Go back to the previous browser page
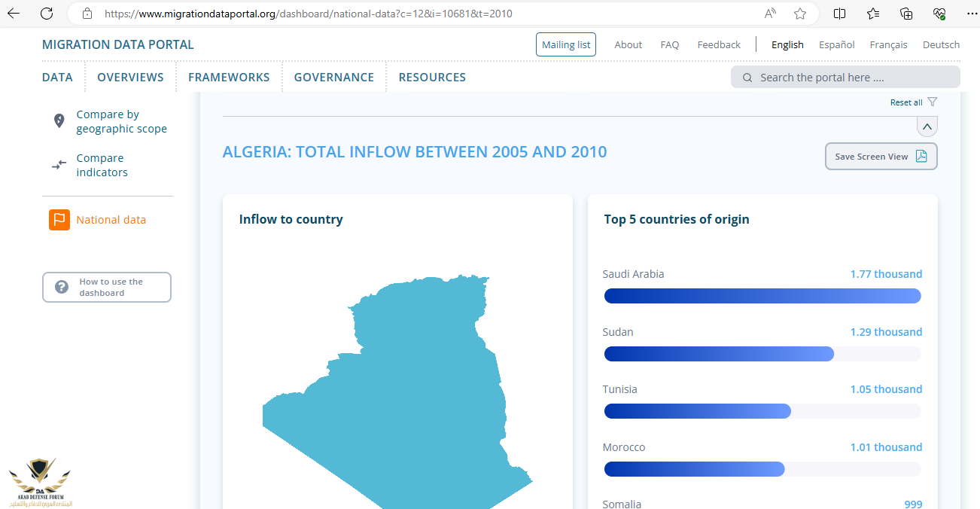 point(14,14)
